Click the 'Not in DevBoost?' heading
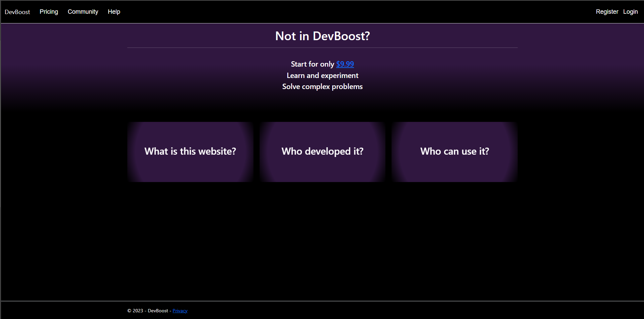644x319 pixels. tap(322, 36)
